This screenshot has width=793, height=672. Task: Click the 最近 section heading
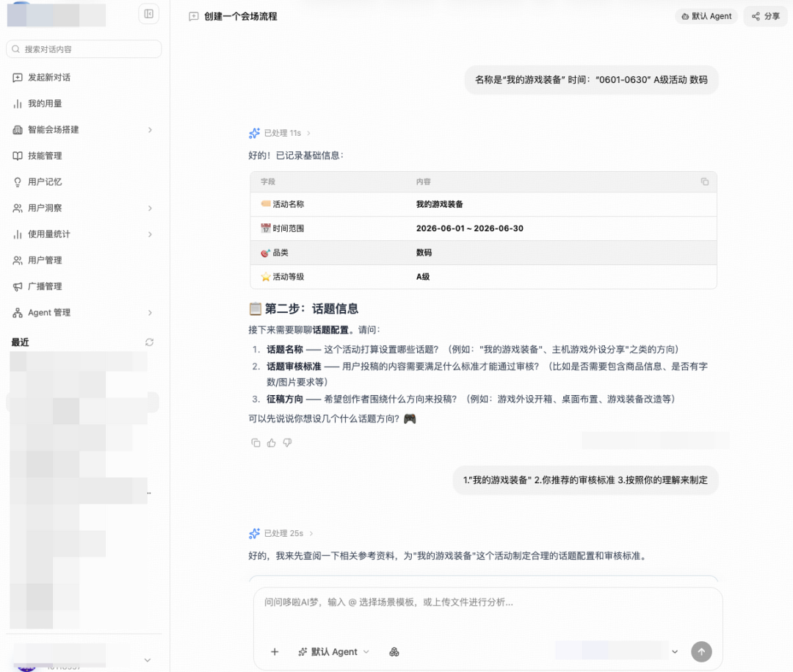pyautogui.click(x=21, y=342)
